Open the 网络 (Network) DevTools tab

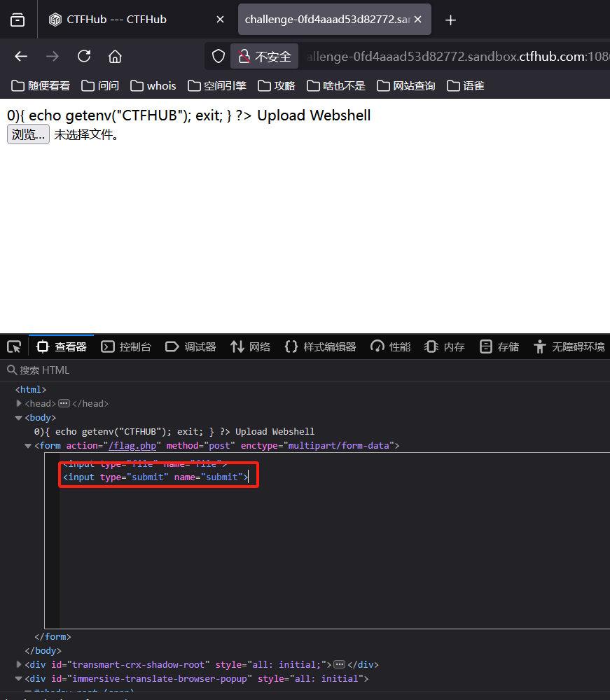click(250, 346)
